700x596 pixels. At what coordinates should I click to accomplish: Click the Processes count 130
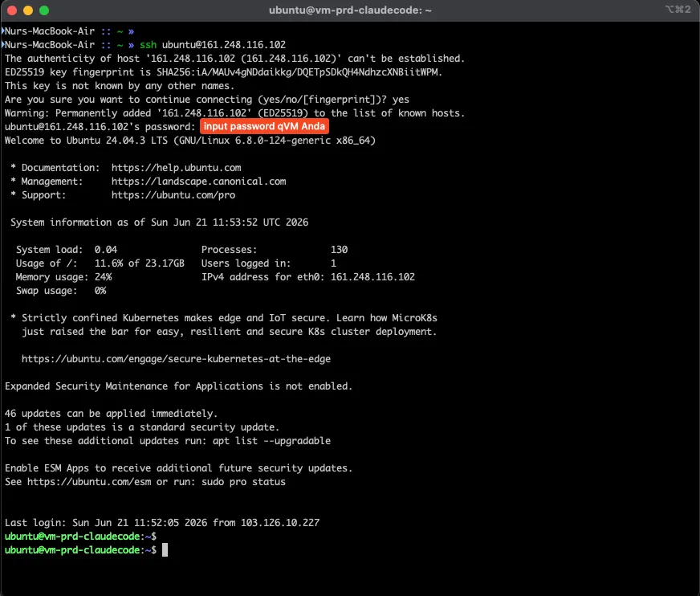[x=340, y=250]
